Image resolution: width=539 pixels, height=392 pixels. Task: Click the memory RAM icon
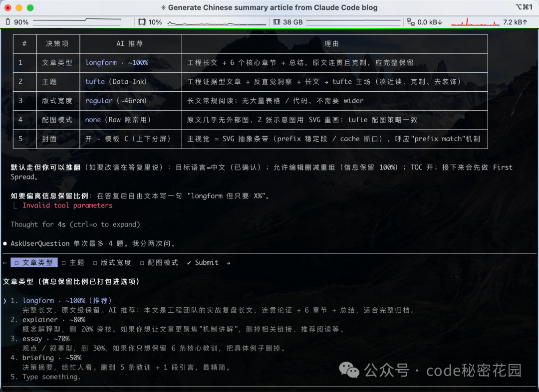click(x=276, y=22)
